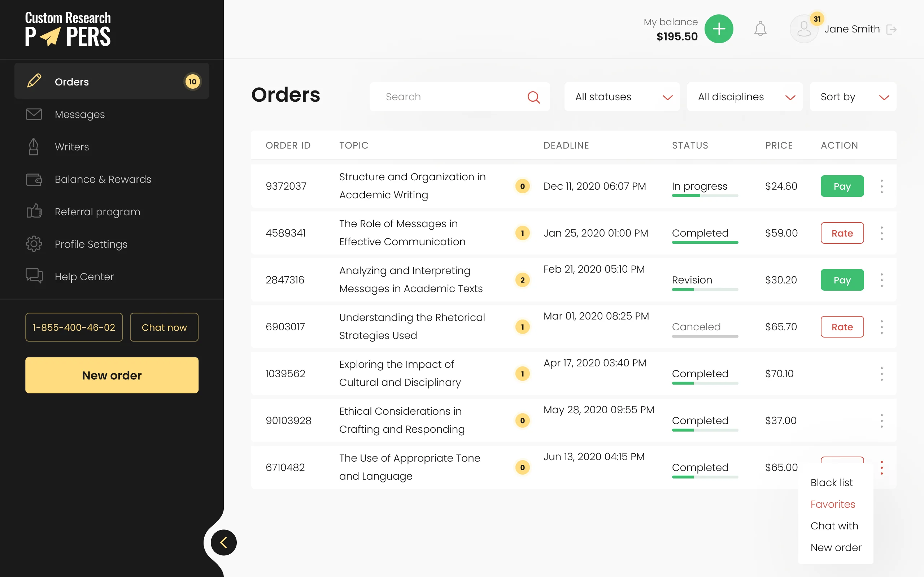Screen dimensions: 924x577
Task: Go to Balance & Rewards section
Action: (103, 179)
